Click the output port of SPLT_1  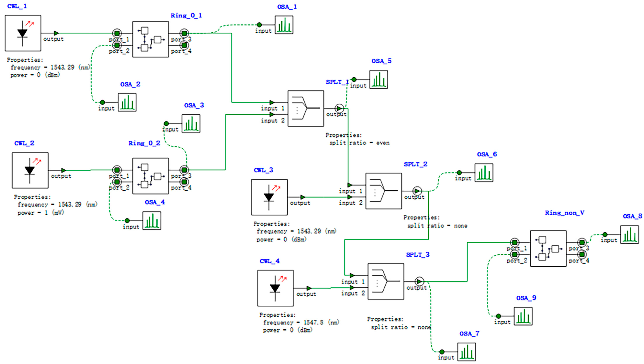(339, 108)
